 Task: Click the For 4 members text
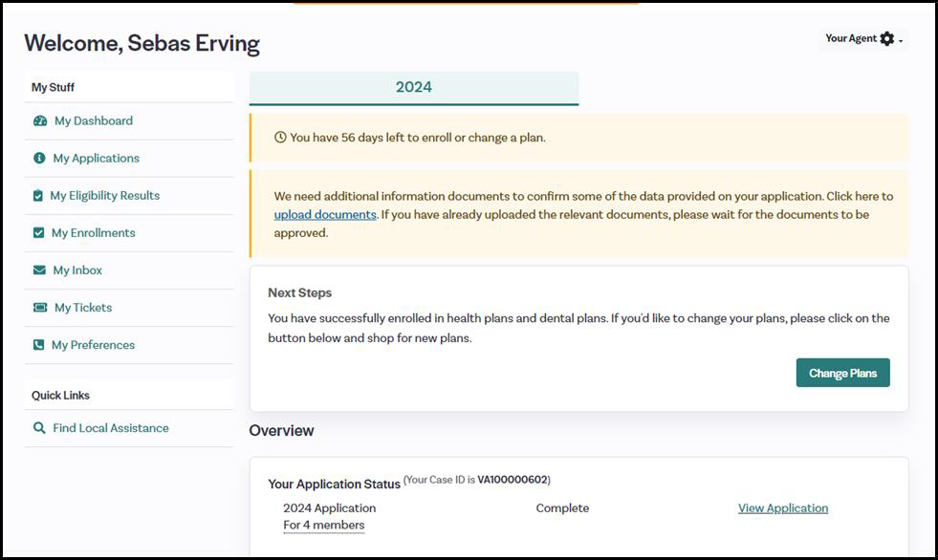[x=323, y=526]
